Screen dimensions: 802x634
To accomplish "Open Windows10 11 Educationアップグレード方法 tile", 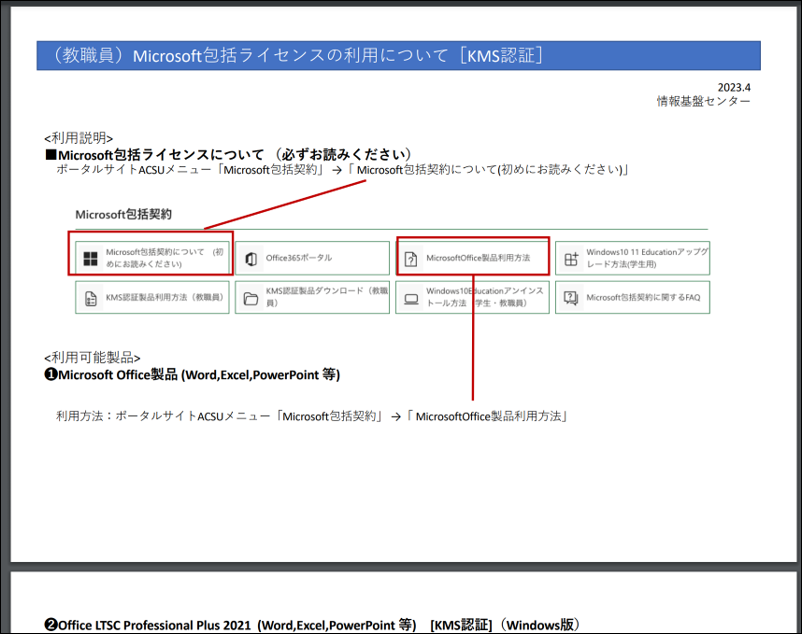I will [633, 258].
